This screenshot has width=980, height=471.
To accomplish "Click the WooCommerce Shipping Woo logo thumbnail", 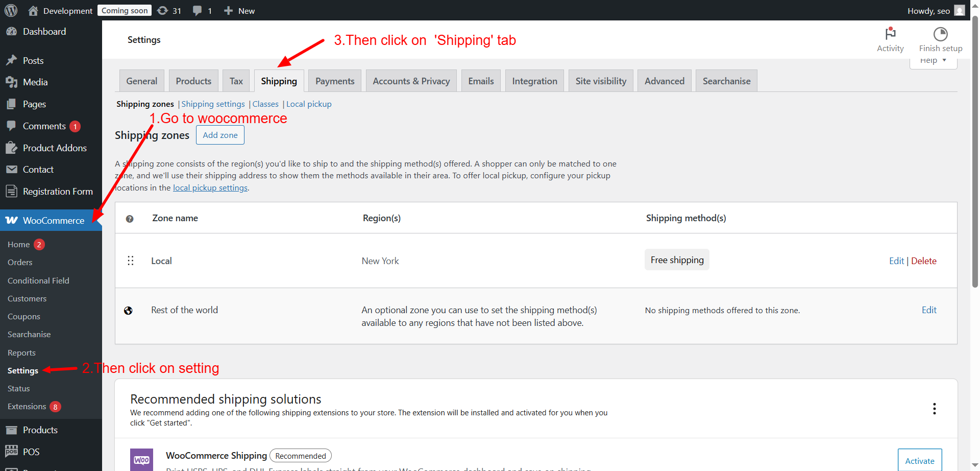I will [x=141, y=459].
